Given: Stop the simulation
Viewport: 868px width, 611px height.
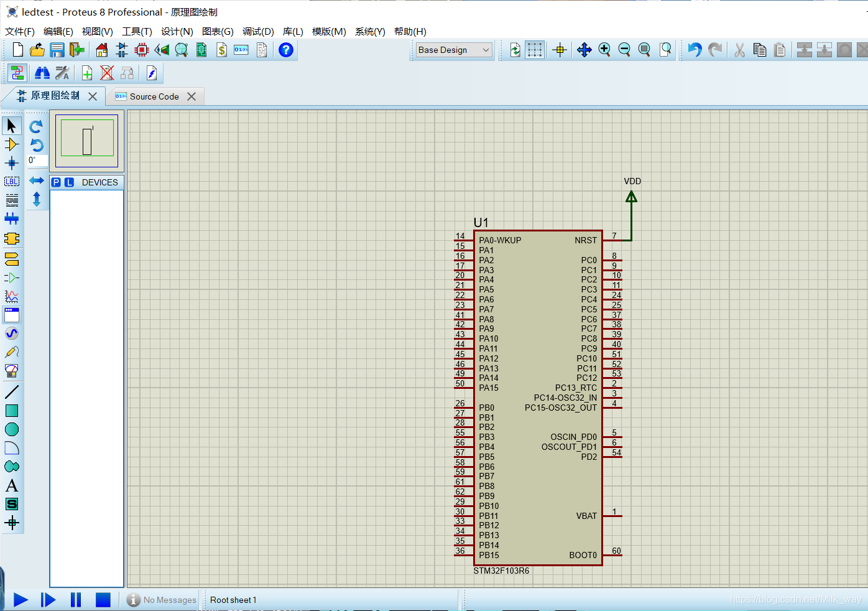Looking at the screenshot, I should [103, 600].
